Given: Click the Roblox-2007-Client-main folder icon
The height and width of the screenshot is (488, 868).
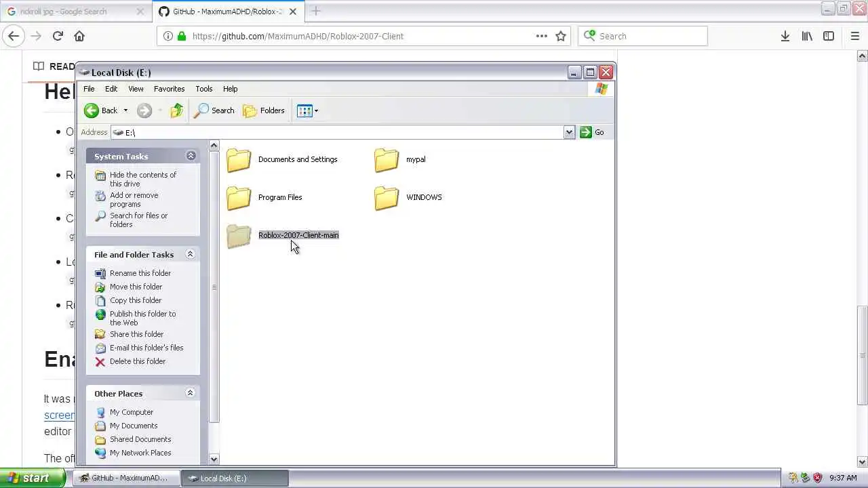Looking at the screenshot, I should pos(239,236).
